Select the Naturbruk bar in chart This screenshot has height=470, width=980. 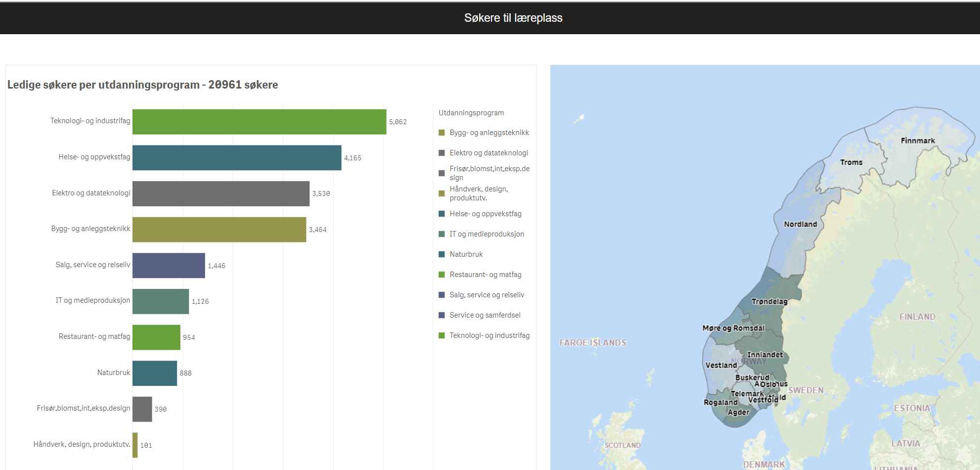pos(155,373)
